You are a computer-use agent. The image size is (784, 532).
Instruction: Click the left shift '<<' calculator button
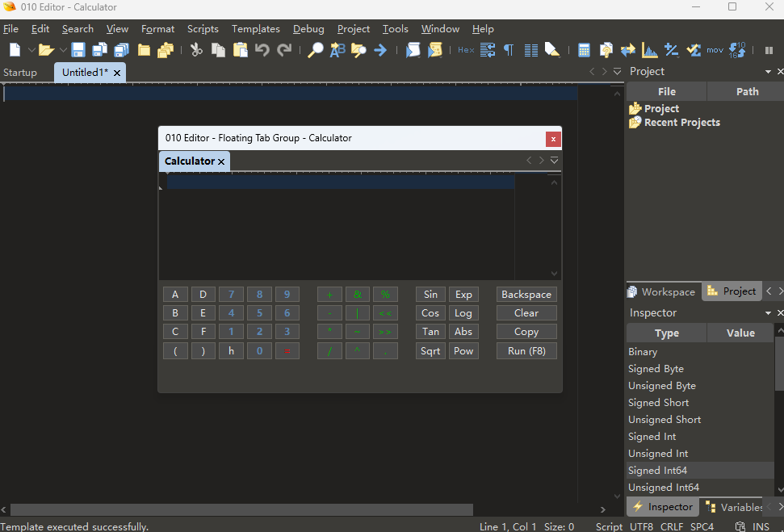(x=385, y=313)
